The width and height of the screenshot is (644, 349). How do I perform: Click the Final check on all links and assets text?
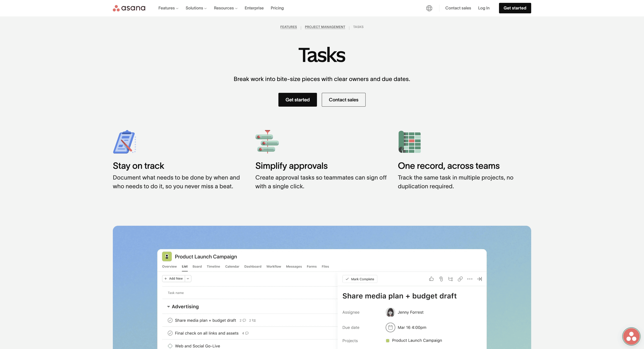207,333
